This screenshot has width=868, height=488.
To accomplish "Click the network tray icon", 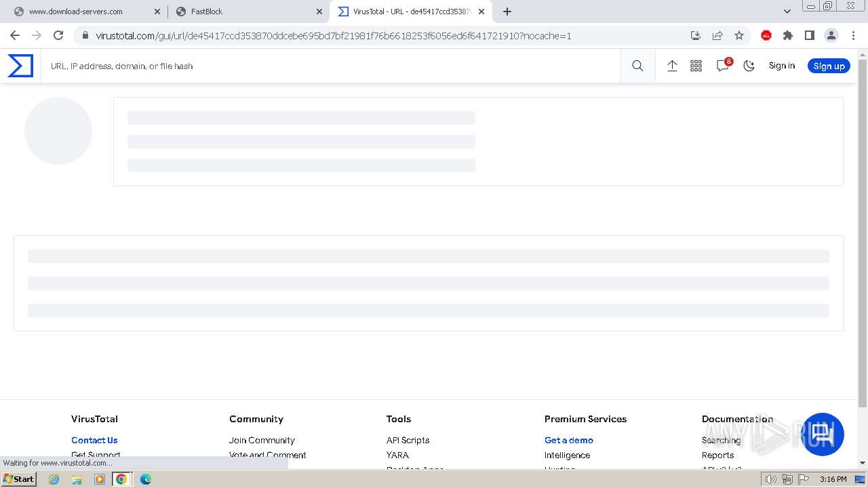I will tap(787, 479).
